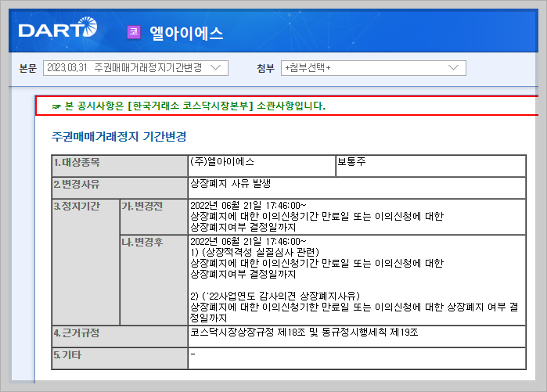Click the 1) (상장적격성 실질심사 관련) line
The width and height of the screenshot is (547, 392).
coord(254,252)
